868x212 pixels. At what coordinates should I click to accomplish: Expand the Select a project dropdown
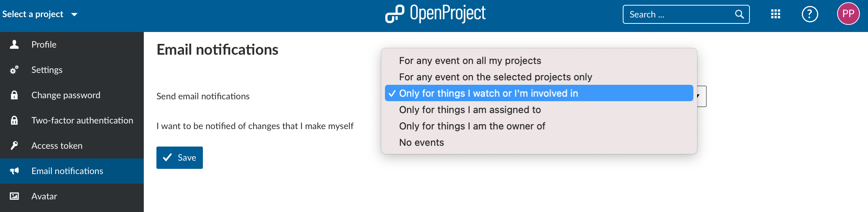[40, 14]
